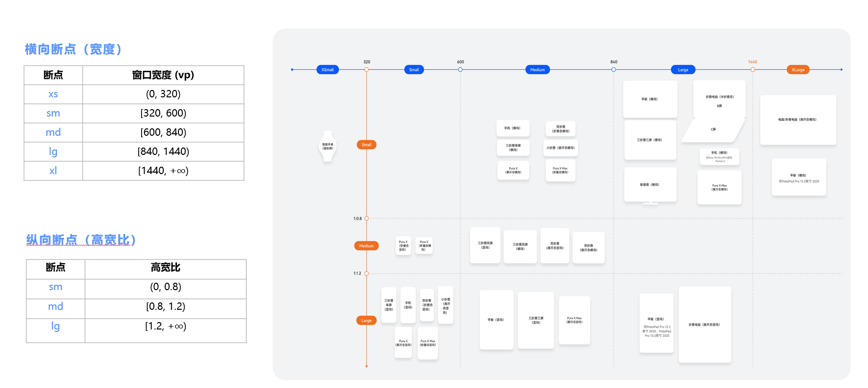This screenshot has width=868, height=388.
Task: Click the orange Large pill on vertical axis
Action: tap(367, 321)
